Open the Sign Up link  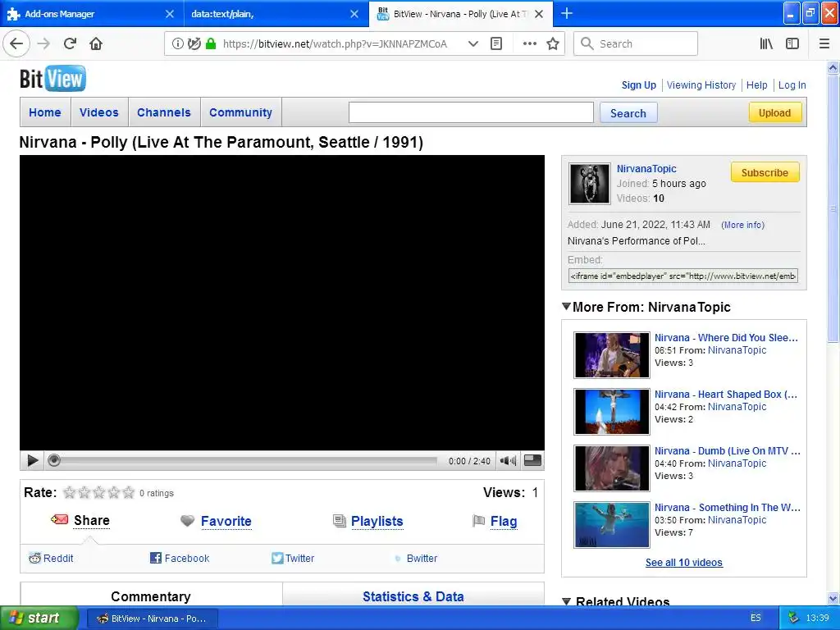[x=638, y=84]
